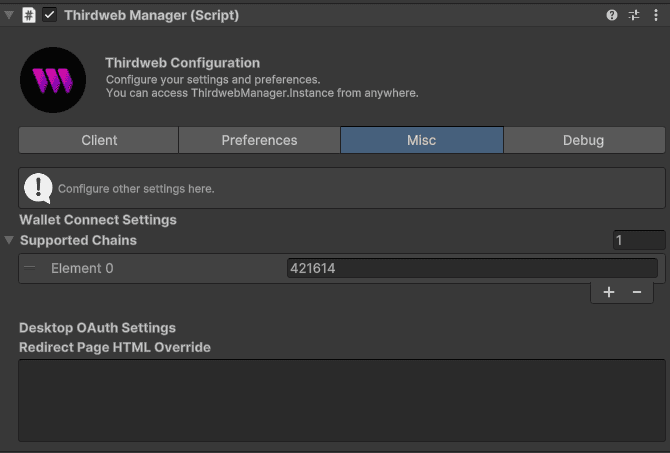Select the Misc tab
The image size is (670, 453).
click(x=421, y=140)
